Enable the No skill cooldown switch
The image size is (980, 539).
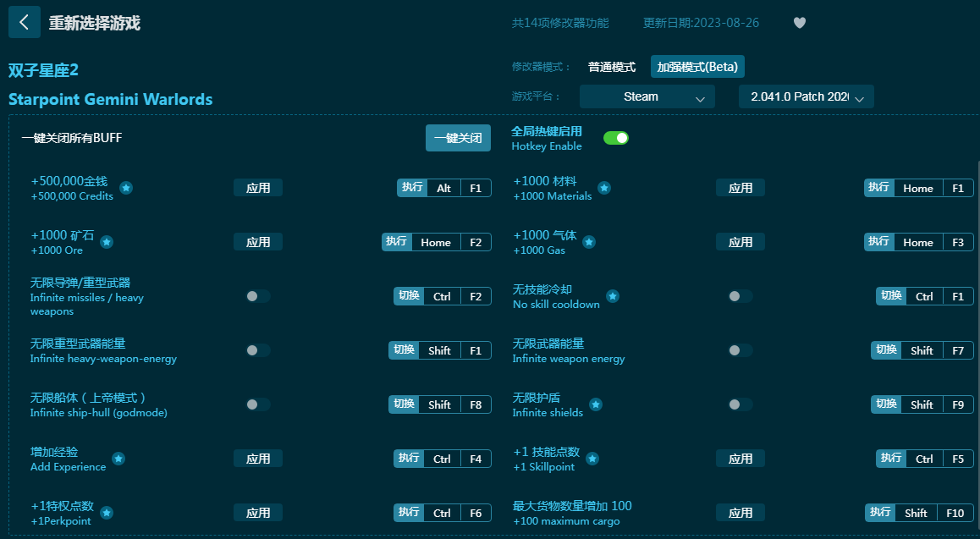740,296
